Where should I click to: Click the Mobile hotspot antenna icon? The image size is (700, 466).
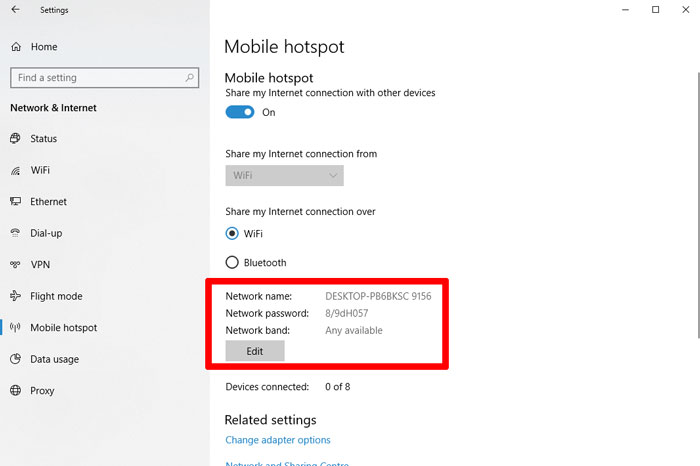coord(15,328)
